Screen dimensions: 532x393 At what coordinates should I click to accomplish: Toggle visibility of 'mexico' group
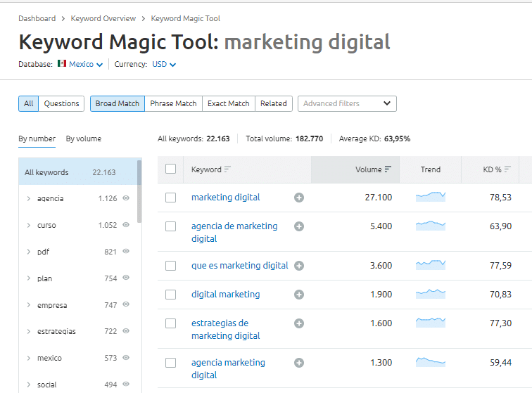(x=126, y=357)
